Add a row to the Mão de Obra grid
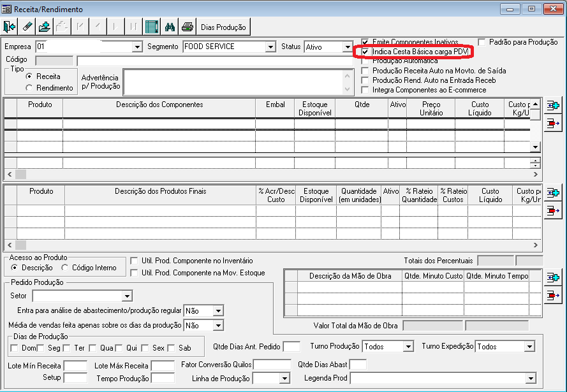This screenshot has height=392, width=567. click(553, 277)
